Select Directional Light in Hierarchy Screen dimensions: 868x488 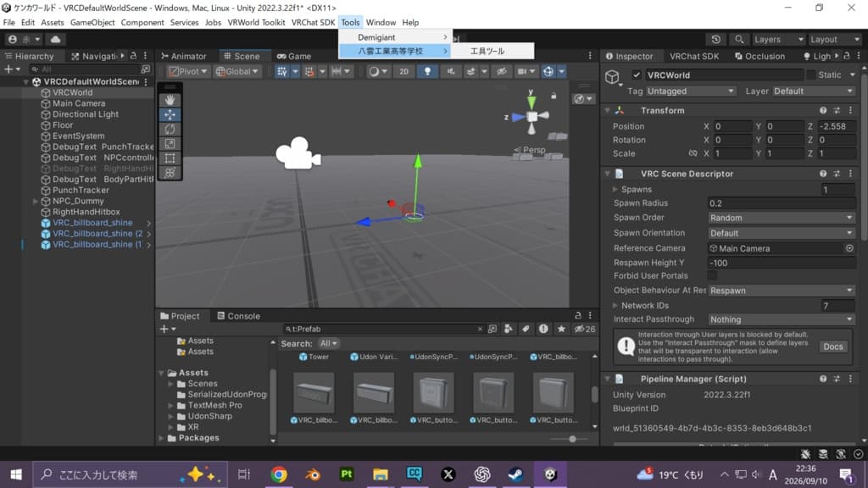[86, 114]
